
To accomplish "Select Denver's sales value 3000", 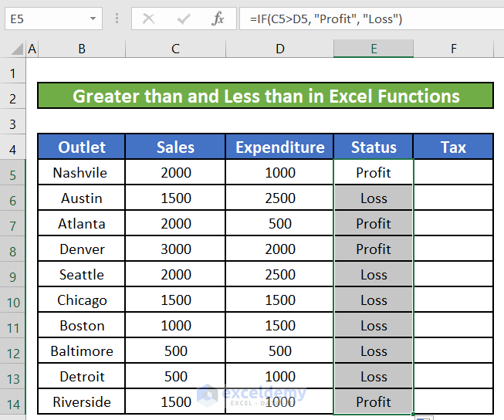I will point(175,249).
